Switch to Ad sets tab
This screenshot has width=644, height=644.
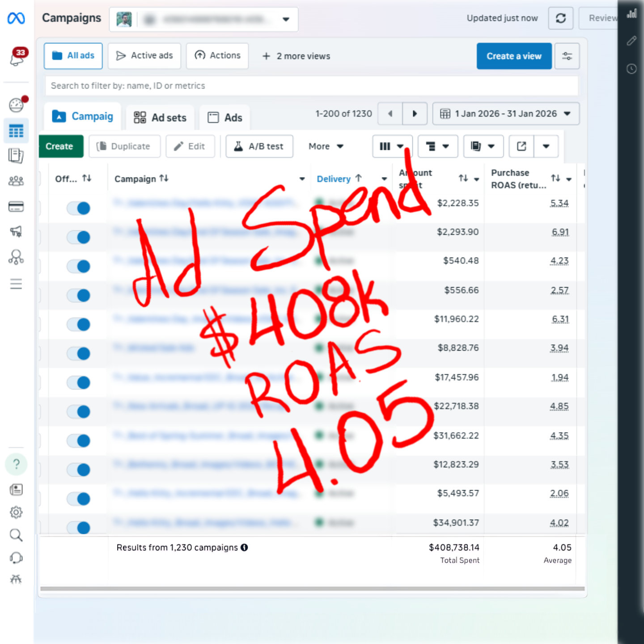point(160,118)
